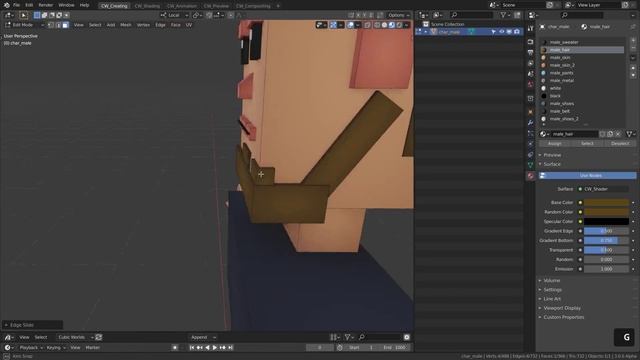This screenshot has height=360, width=640.
Task: Toggle viewport gizmos display
Action: pyautogui.click(x=333, y=25)
